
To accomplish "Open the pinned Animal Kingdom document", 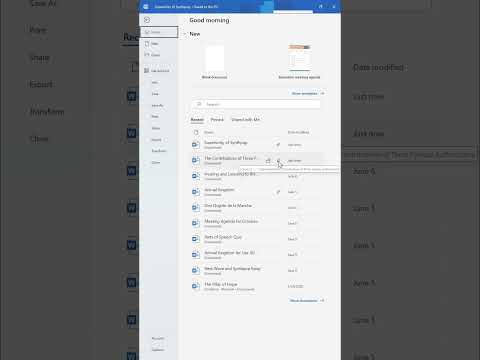I will [257, 192].
